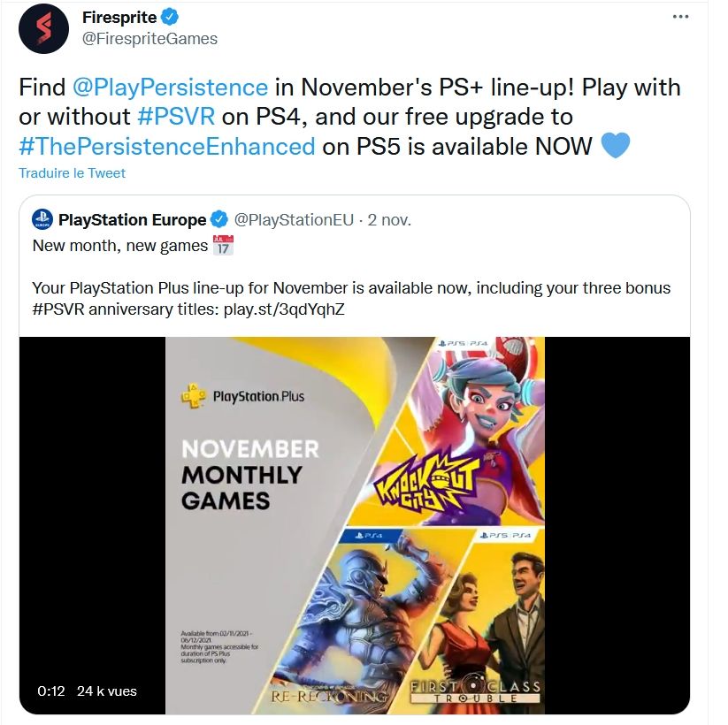
Task: Click the Re-Reckoning game artwork
Action: pyautogui.click(x=357, y=622)
